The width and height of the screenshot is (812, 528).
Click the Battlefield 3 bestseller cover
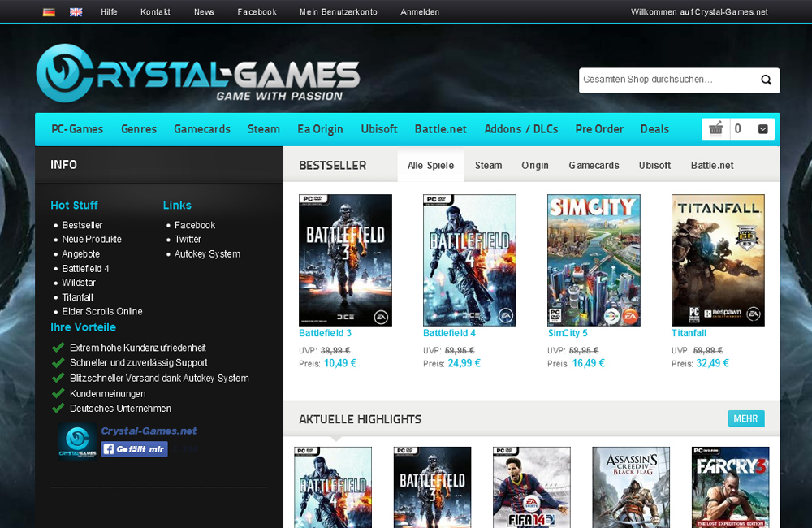[345, 260]
